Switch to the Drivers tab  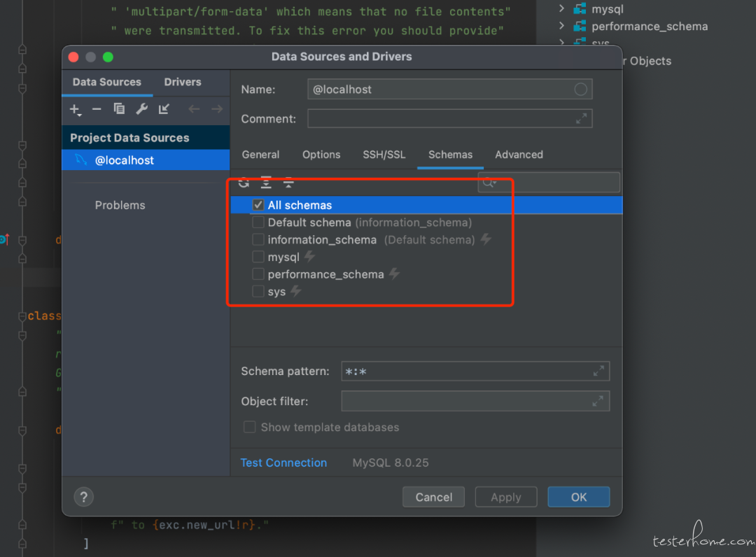pyautogui.click(x=183, y=82)
